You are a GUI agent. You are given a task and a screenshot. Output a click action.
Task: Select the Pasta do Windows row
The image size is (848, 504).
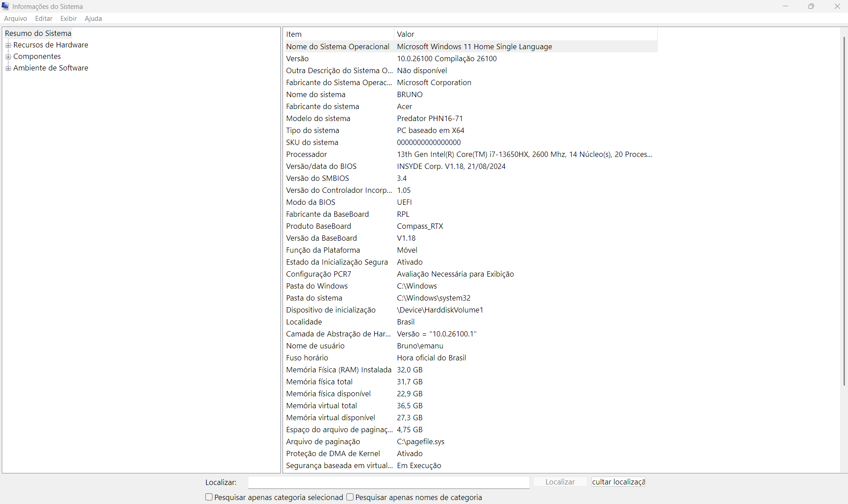(471, 286)
